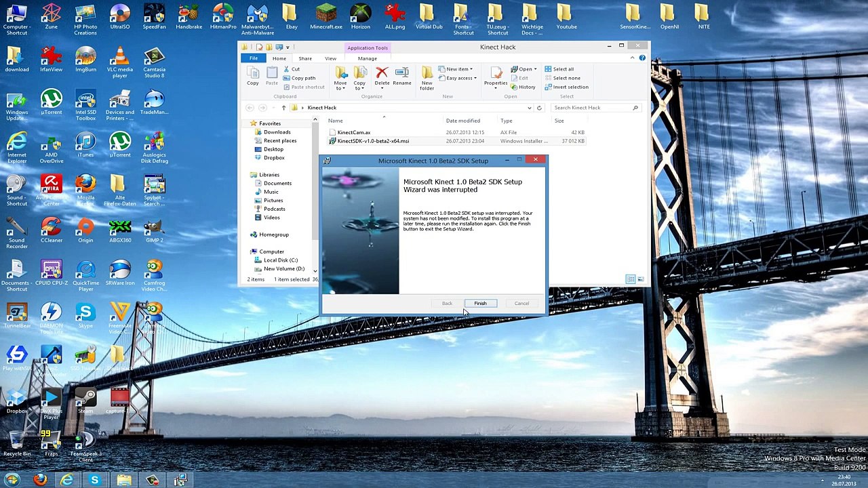Switch Explorer to large icons view button
This screenshot has height=488, width=868.
tap(640, 279)
